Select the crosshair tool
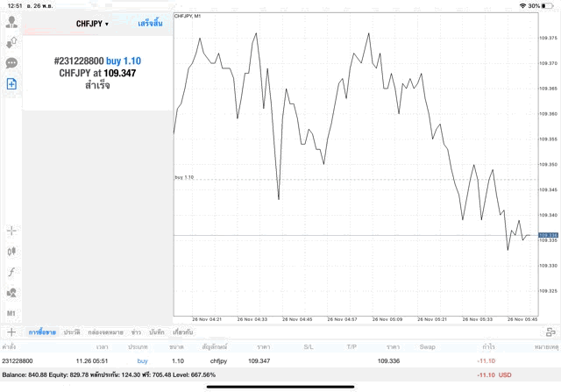This screenshot has width=561, height=392. [11, 231]
